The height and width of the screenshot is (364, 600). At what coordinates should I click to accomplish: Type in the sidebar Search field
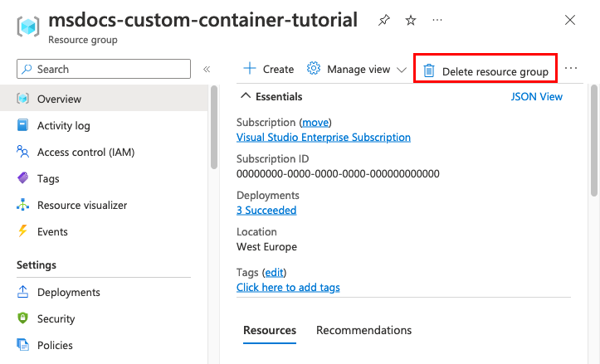point(108,70)
